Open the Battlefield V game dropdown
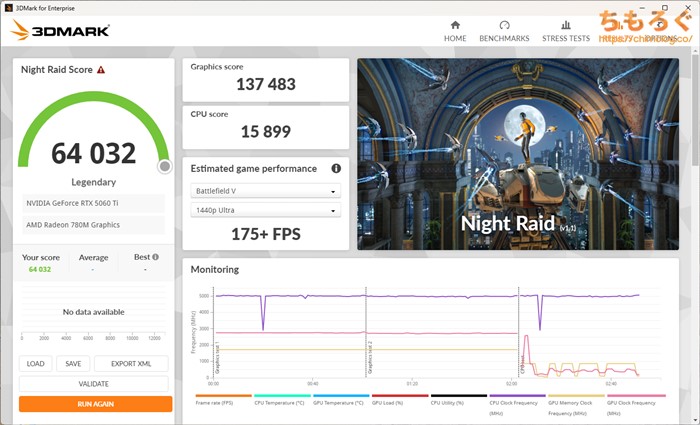700x425 pixels. point(265,191)
